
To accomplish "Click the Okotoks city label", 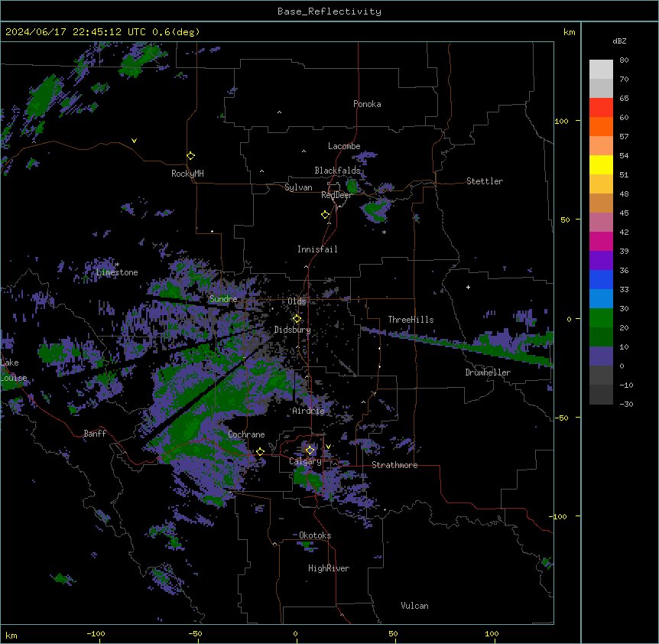I will pyautogui.click(x=315, y=535).
